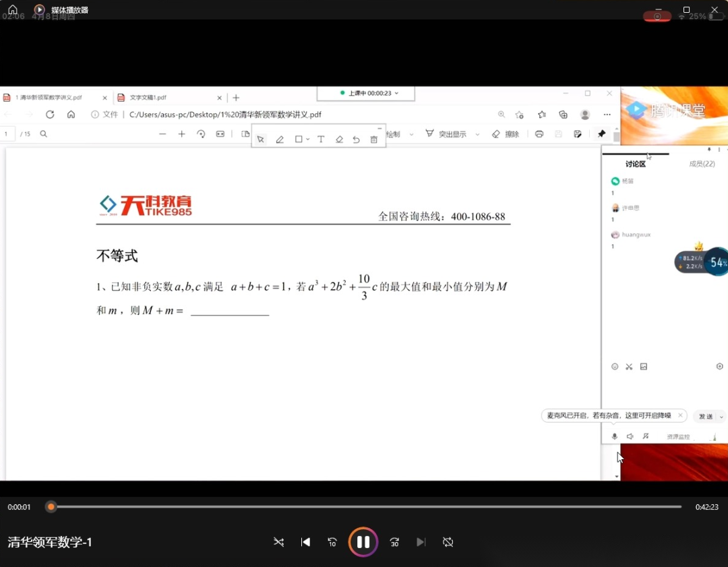Pause the video playback
The height and width of the screenshot is (567, 728).
(363, 542)
